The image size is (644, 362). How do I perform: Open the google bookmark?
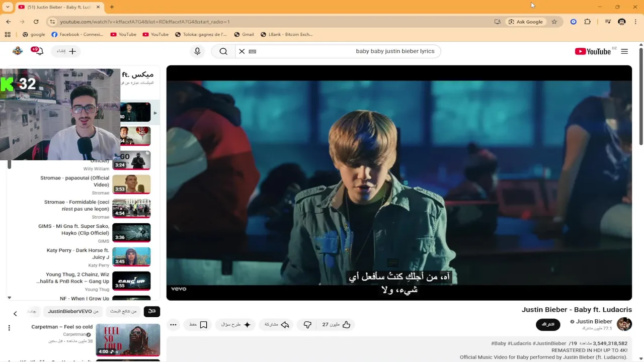click(34, 35)
